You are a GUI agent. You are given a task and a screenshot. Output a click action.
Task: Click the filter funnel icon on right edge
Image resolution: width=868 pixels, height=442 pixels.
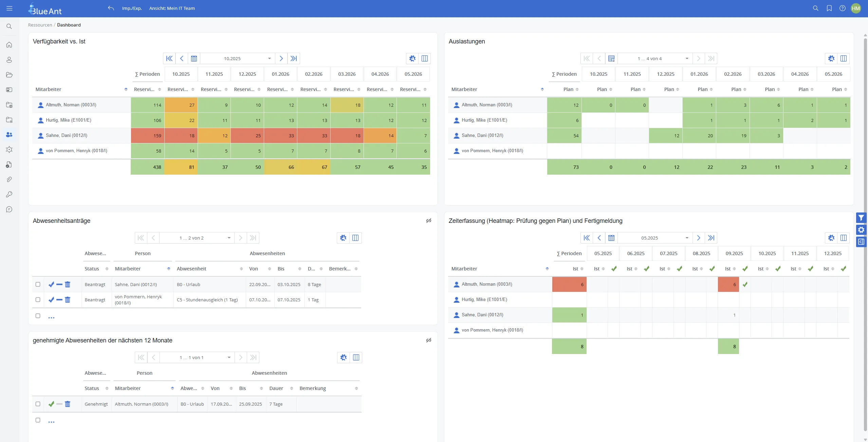[x=861, y=218]
